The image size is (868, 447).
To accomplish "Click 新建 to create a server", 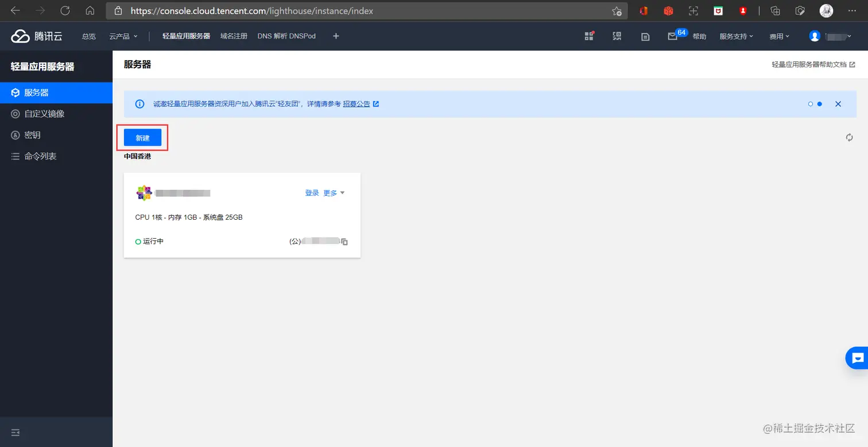I will [x=142, y=138].
